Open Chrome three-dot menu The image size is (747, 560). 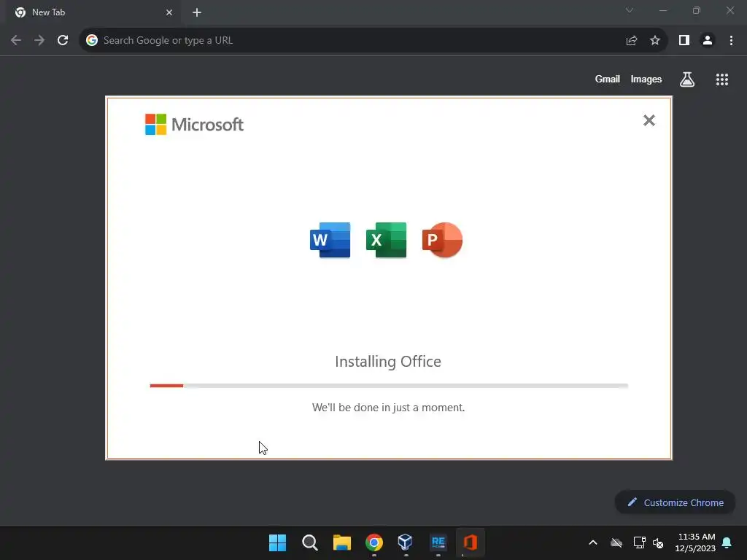coord(731,41)
